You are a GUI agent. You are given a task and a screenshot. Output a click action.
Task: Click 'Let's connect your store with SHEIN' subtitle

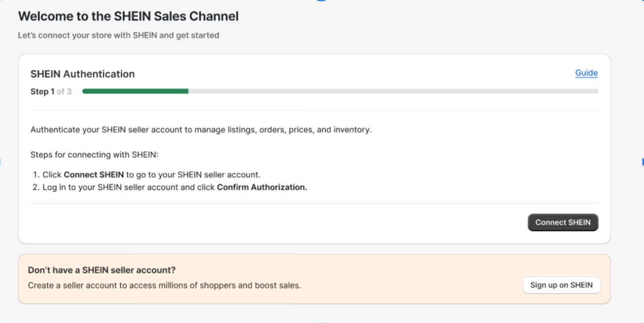point(119,35)
